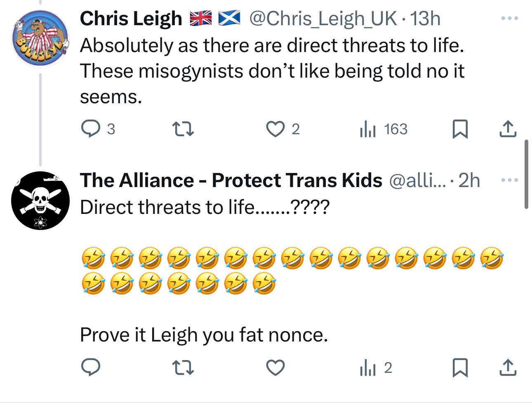View analytics showing 163 views
Screen dimensions: 532x403
tap(384, 129)
